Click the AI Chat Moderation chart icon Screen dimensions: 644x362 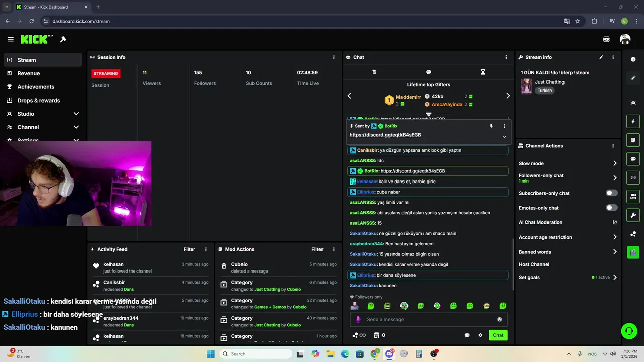coord(615,222)
